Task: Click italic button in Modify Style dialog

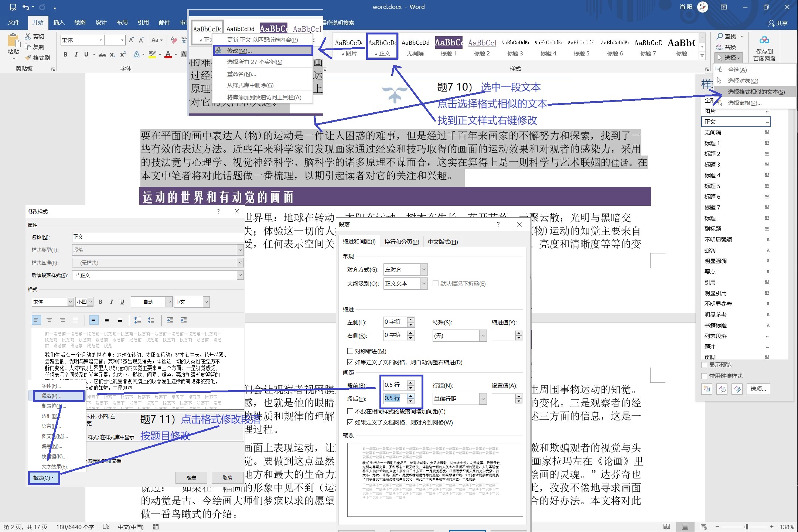Action: [x=111, y=302]
